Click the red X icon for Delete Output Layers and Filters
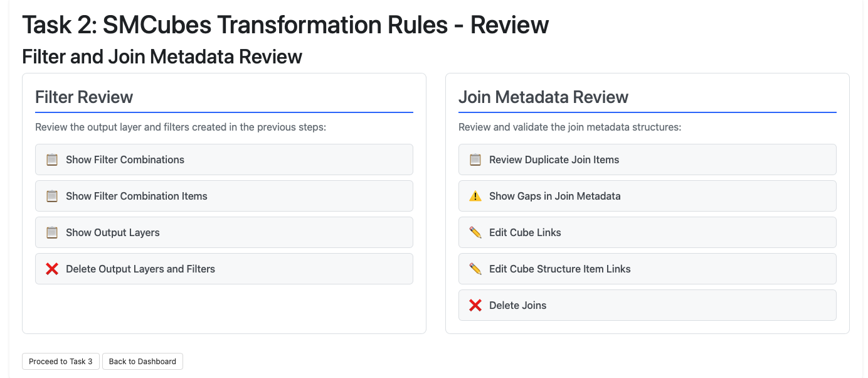 click(x=52, y=269)
